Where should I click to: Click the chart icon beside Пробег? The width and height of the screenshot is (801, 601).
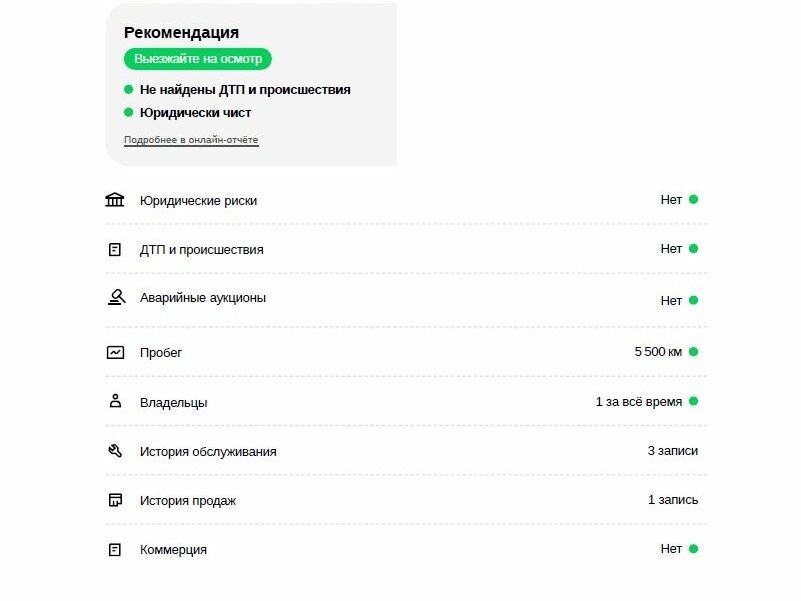tap(115, 353)
